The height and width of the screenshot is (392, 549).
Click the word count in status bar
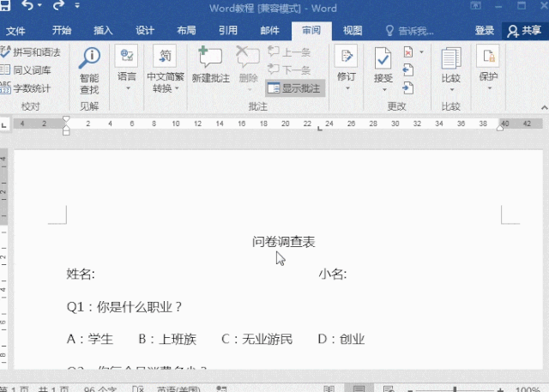point(100,389)
